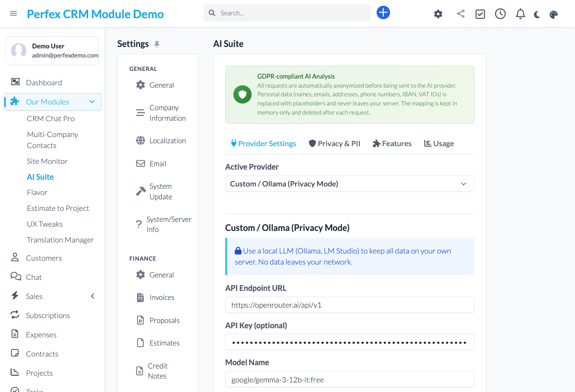Collapse the Our Modules section chevron

(x=92, y=102)
